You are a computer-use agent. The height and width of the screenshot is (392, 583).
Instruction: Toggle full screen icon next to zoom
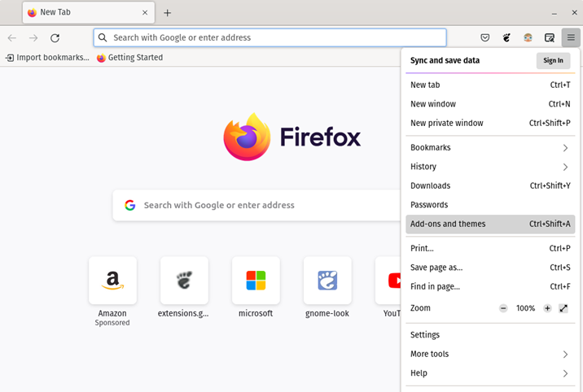tap(563, 308)
